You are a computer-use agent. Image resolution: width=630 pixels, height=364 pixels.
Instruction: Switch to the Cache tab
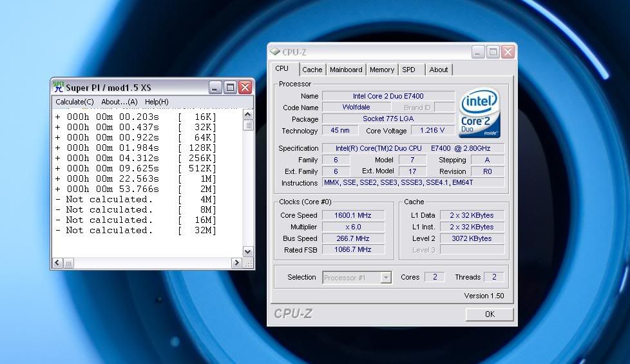coord(312,70)
